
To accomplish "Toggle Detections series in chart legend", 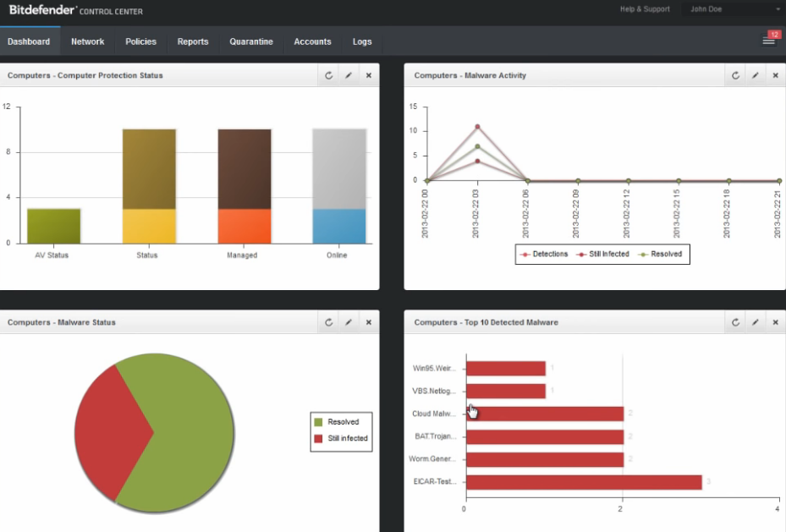I will tap(544, 254).
